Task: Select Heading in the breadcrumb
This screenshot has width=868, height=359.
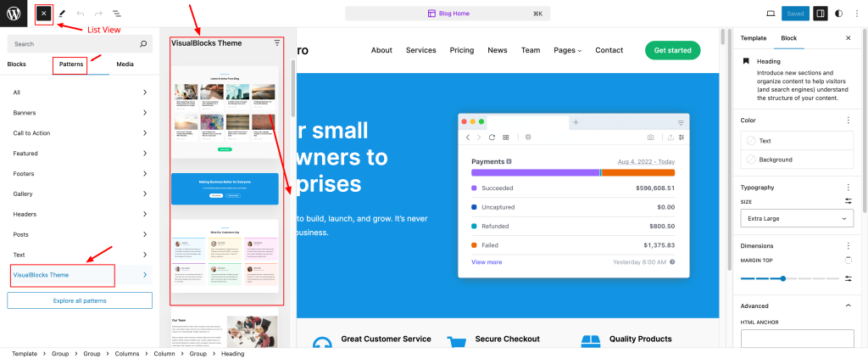Action: coord(232,353)
